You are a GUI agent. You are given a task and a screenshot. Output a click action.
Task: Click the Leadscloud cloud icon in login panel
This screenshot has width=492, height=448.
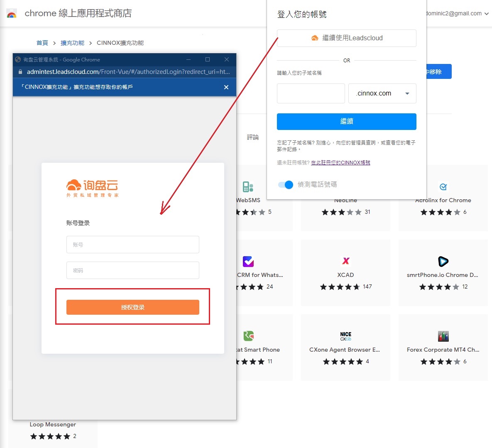(x=314, y=38)
